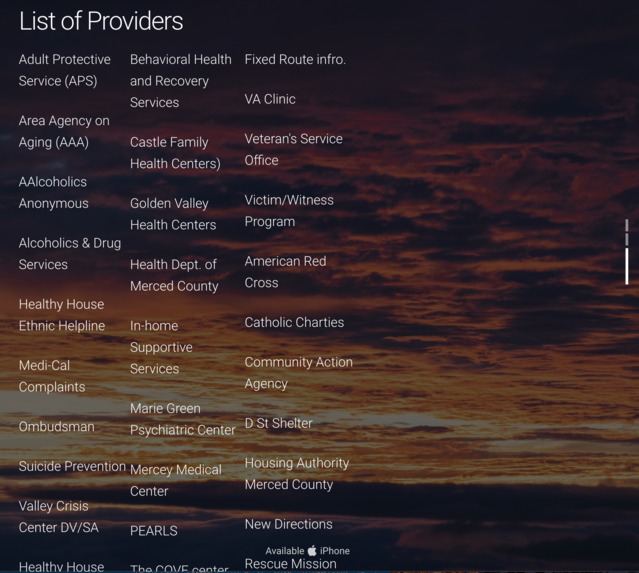Select Castle Family Health Centers link
This screenshot has height=573, width=639.
[x=175, y=153]
